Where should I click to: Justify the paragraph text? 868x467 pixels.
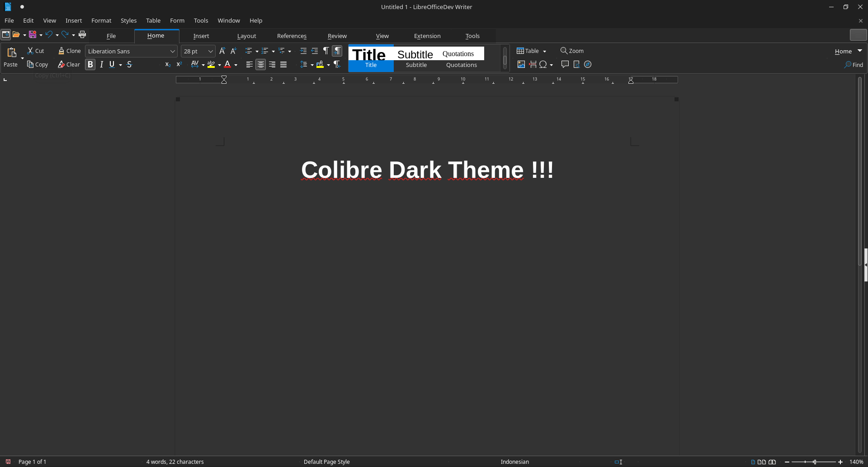tap(283, 65)
